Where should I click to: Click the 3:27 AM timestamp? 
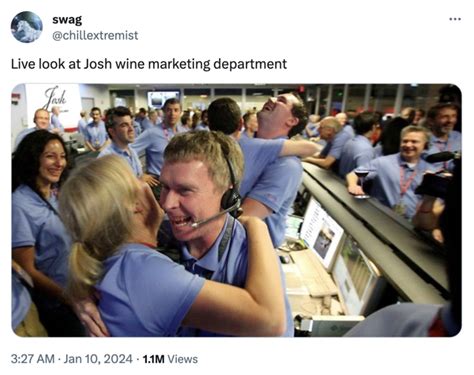32,359
